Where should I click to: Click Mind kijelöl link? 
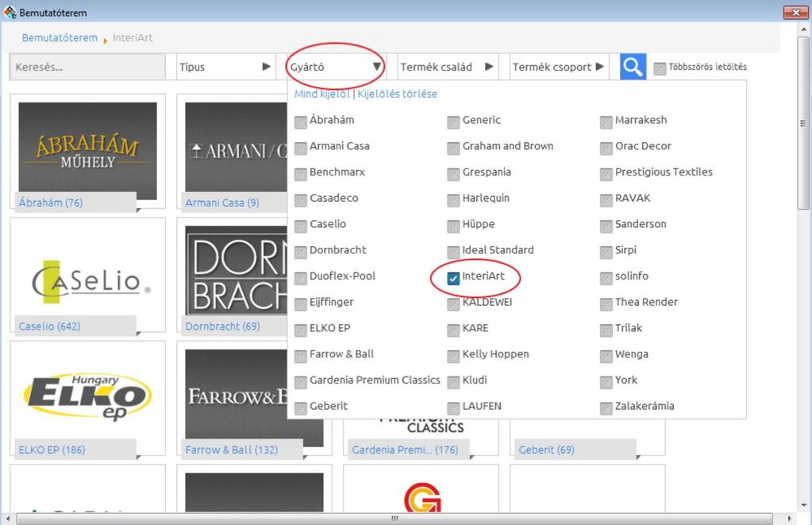point(322,94)
